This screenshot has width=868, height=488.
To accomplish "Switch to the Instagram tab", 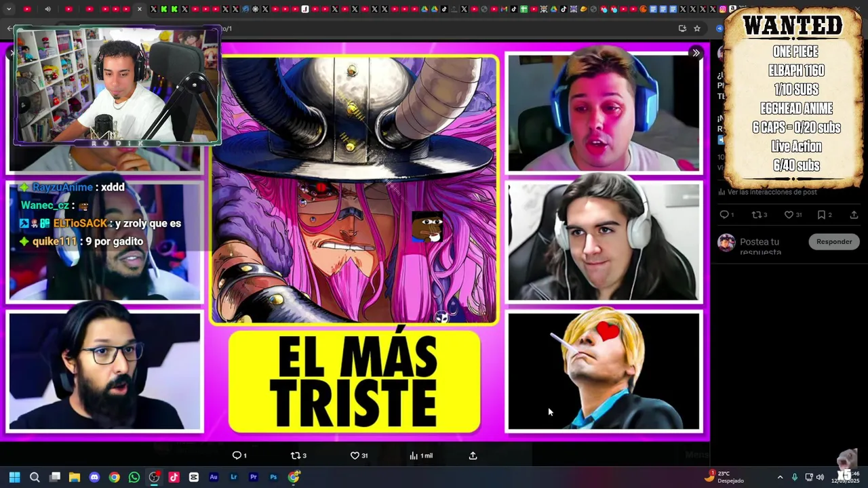I will (722, 9).
